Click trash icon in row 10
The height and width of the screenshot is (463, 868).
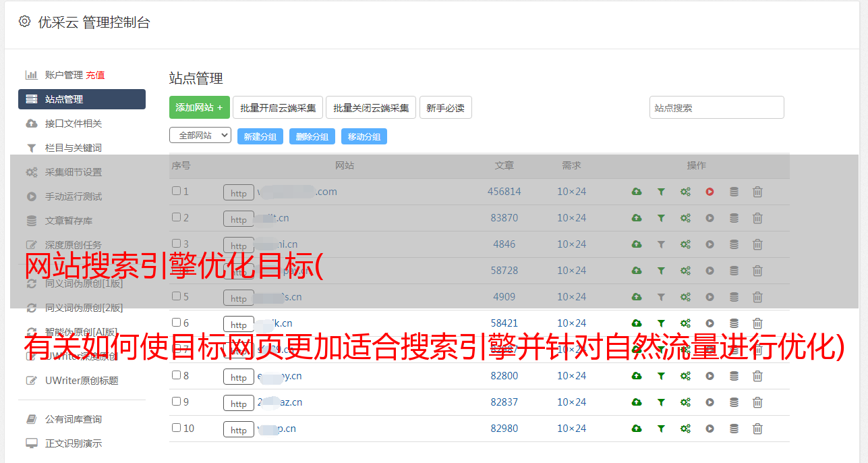click(x=757, y=429)
